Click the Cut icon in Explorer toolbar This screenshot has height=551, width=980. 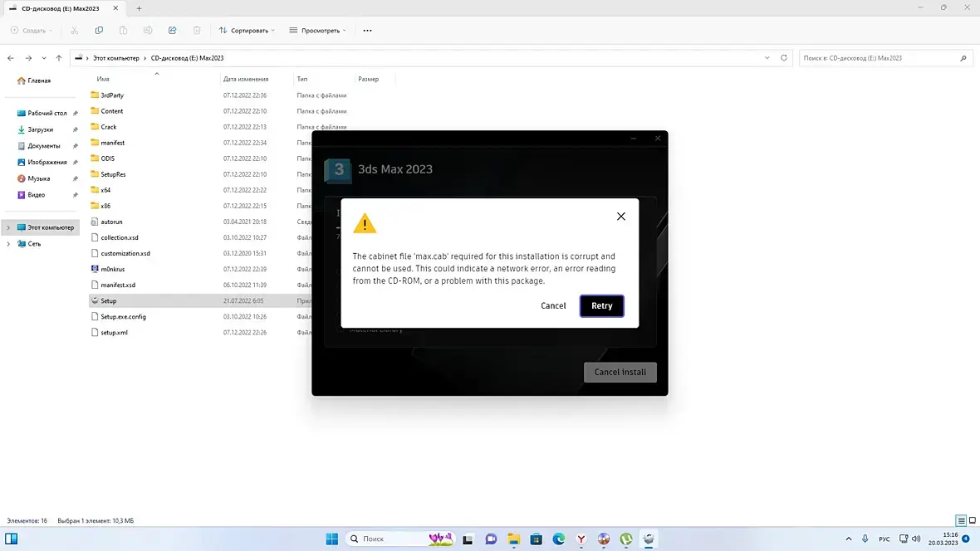click(75, 30)
